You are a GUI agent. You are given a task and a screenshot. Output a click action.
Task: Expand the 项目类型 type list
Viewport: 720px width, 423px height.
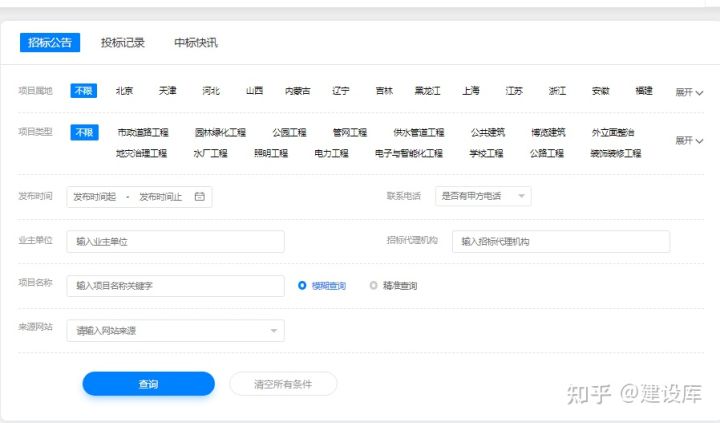pos(689,141)
